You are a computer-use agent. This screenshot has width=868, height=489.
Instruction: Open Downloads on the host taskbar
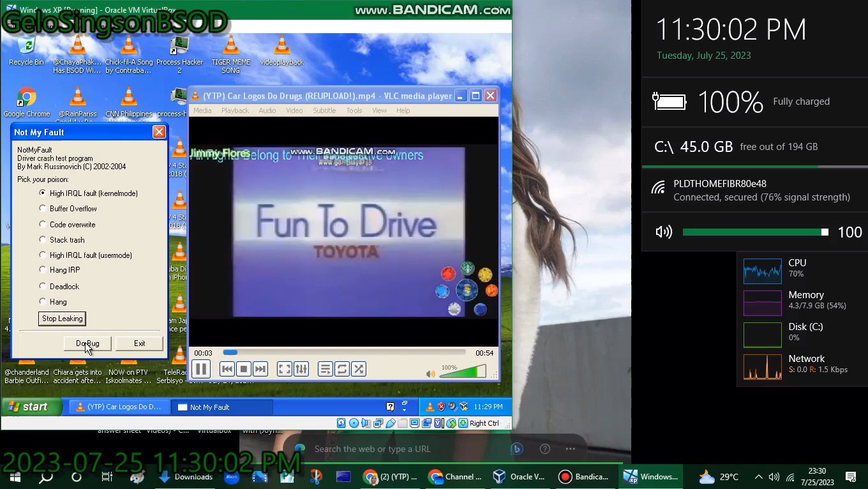(x=186, y=477)
